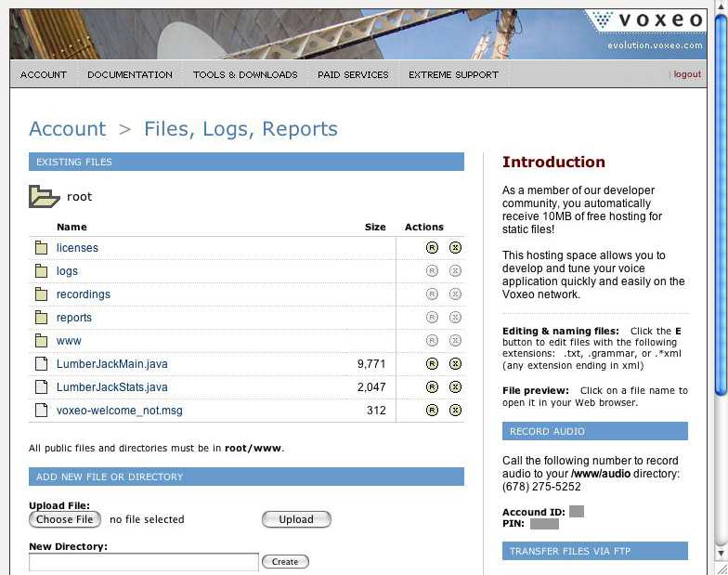Click the Voxeo logo in header
The height and width of the screenshot is (575, 728).
pos(648,20)
